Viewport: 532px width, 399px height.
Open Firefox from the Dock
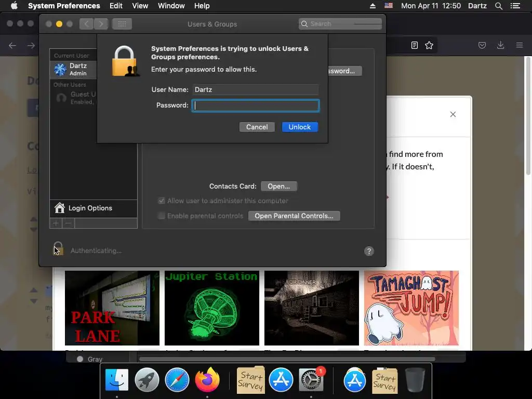point(207,380)
